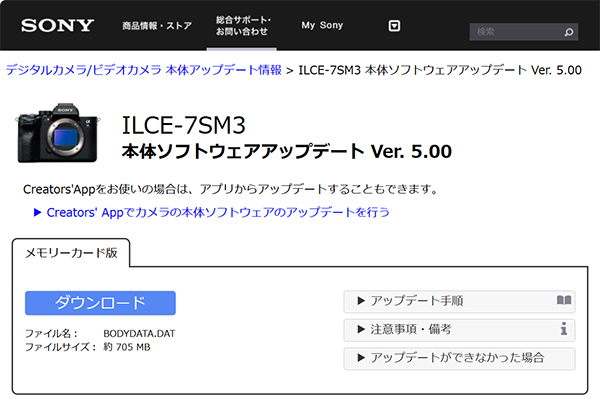Open the 総合サポート・お問い合わせ menu
This screenshot has height=403, width=600.
pos(243,26)
